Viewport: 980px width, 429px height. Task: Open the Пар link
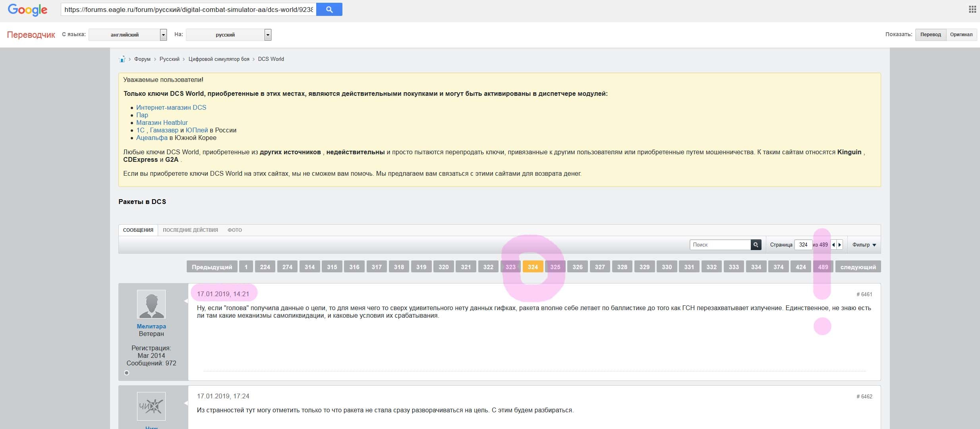coord(142,115)
